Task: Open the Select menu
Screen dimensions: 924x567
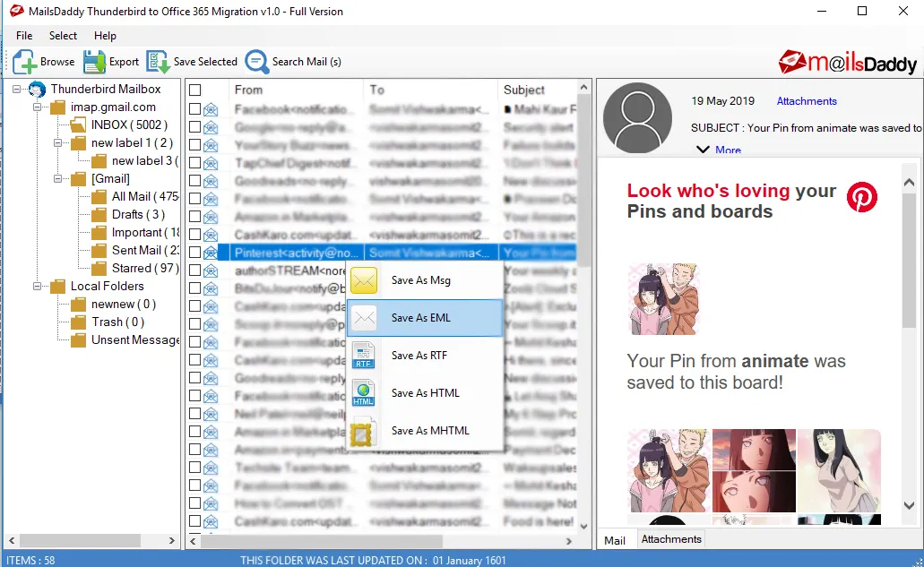Action: click(x=63, y=36)
